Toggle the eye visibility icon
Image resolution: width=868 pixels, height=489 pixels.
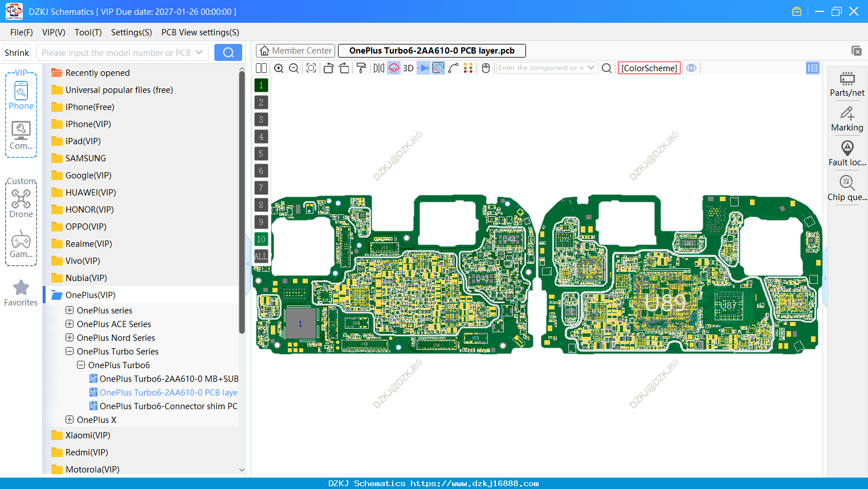[691, 68]
